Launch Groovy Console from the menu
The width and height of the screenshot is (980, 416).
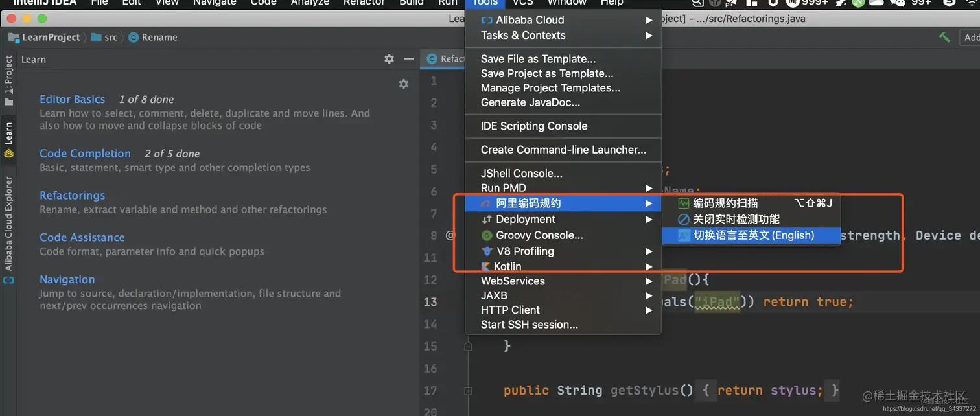pyautogui.click(x=563, y=235)
